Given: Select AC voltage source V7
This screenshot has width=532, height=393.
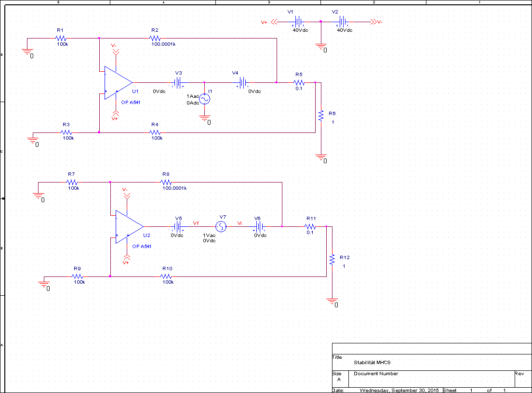Looking at the screenshot, I should (x=221, y=226).
